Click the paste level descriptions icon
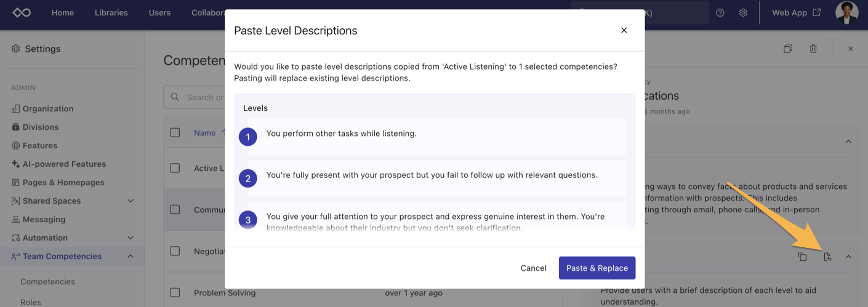The height and width of the screenshot is (307, 868). [x=827, y=257]
